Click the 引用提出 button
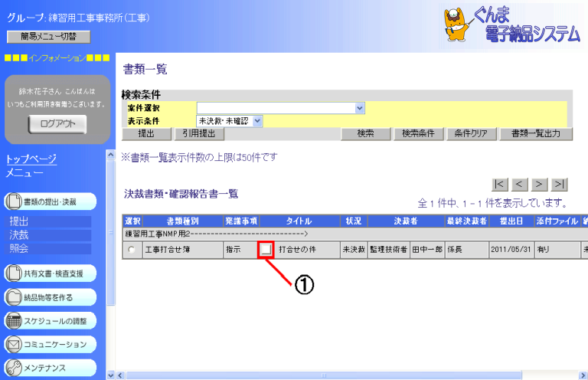The image size is (588, 380). coord(199,133)
